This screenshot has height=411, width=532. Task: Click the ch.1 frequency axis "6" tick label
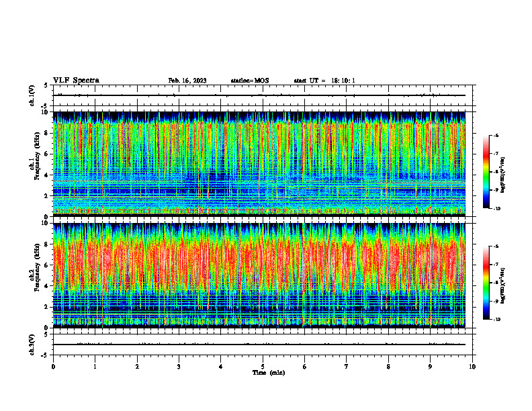(46, 154)
